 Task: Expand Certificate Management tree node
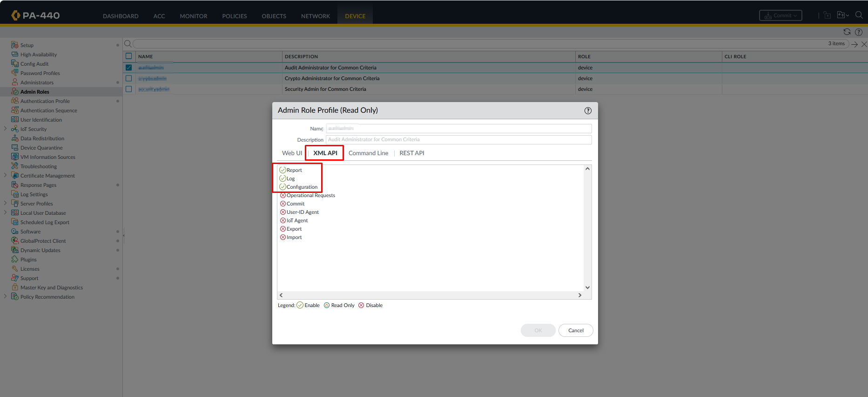[5, 175]
